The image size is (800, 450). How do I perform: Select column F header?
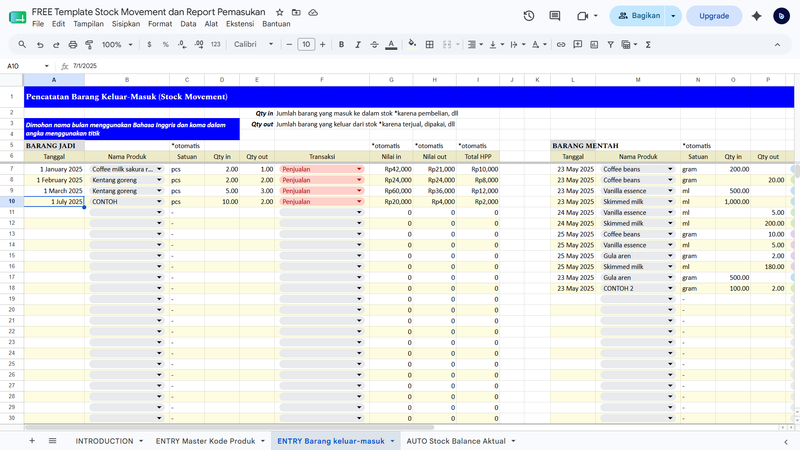point(322,80)
